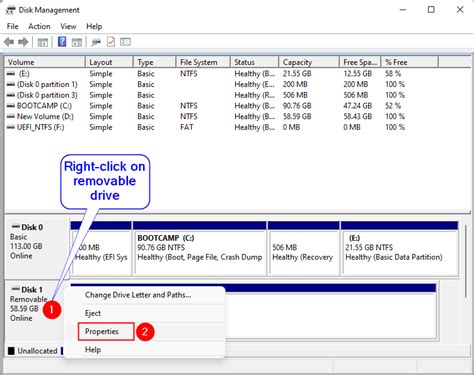Click the Show/Hide Action Pane icon
The height and width of the screenshot is (375, 474).
77,42
